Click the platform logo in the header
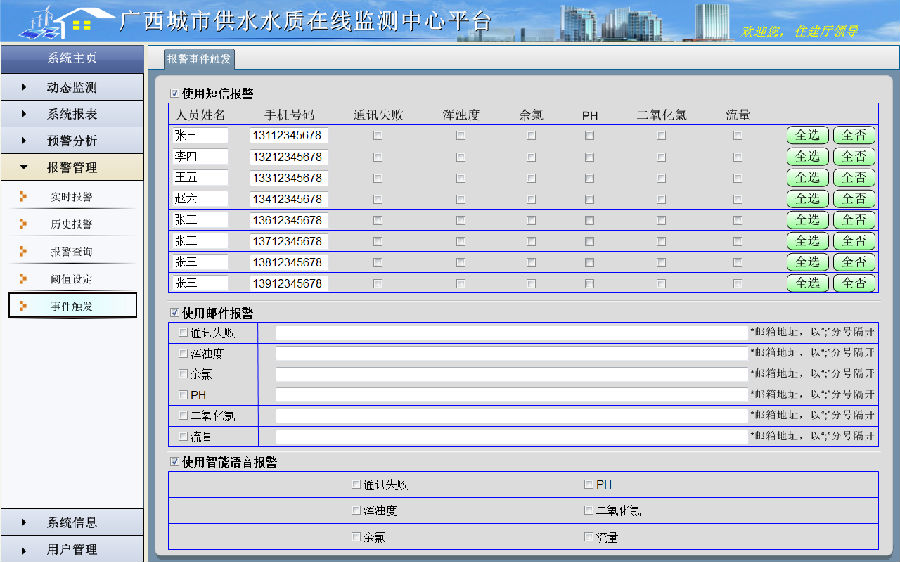The image size is (900, 562). (x=58, y=22)
